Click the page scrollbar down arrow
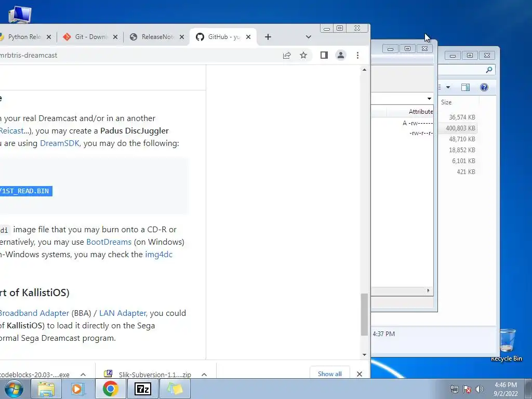This screenshot has width=532, height=399. coord(364,355)
